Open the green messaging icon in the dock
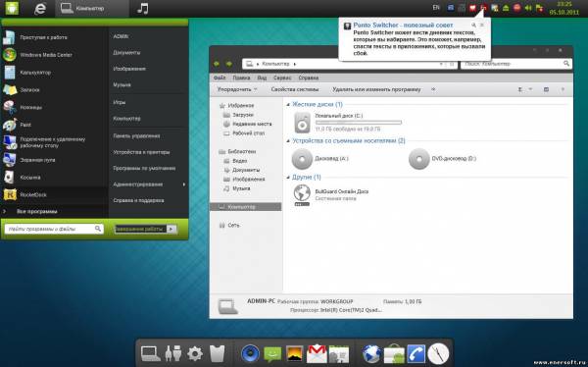588x367 pixels. (272, 353)
